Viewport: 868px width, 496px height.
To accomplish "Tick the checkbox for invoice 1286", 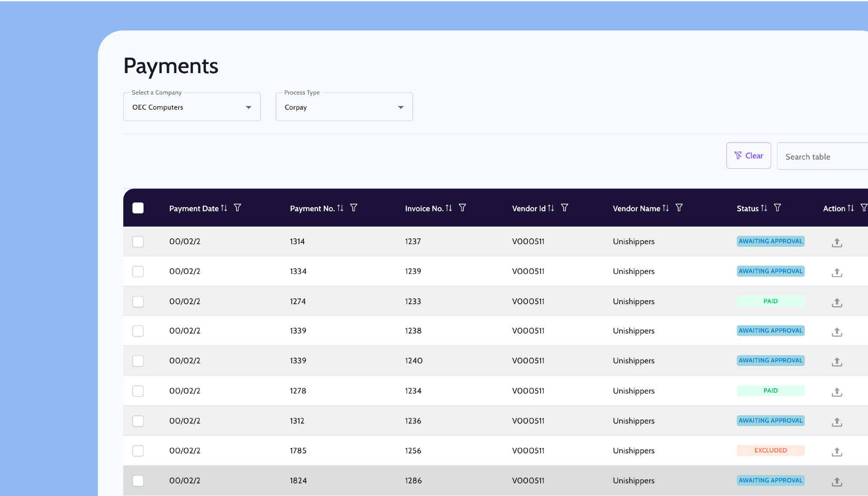I will point(138,481).
